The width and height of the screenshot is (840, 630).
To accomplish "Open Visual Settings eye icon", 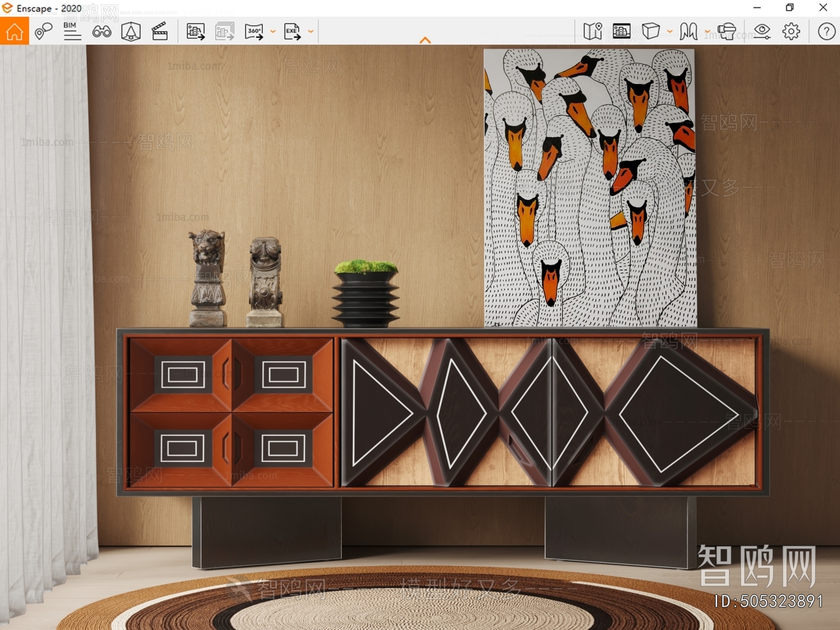I will pos(762,31).
